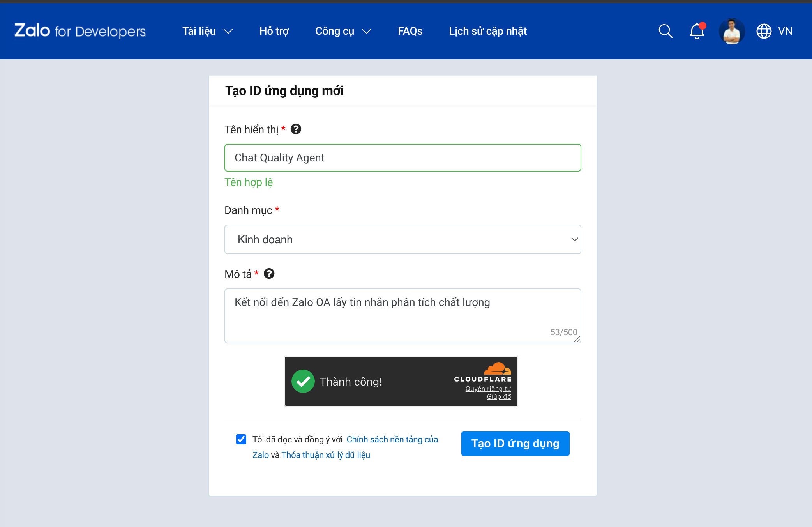Click the Mô tả description textarea
This screenshot has width=812, height=527.
coord(402,316)
